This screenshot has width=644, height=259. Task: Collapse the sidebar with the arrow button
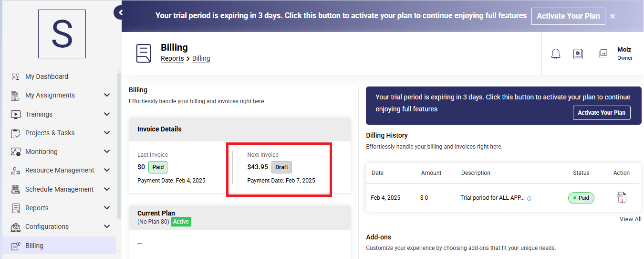[120, 13]
